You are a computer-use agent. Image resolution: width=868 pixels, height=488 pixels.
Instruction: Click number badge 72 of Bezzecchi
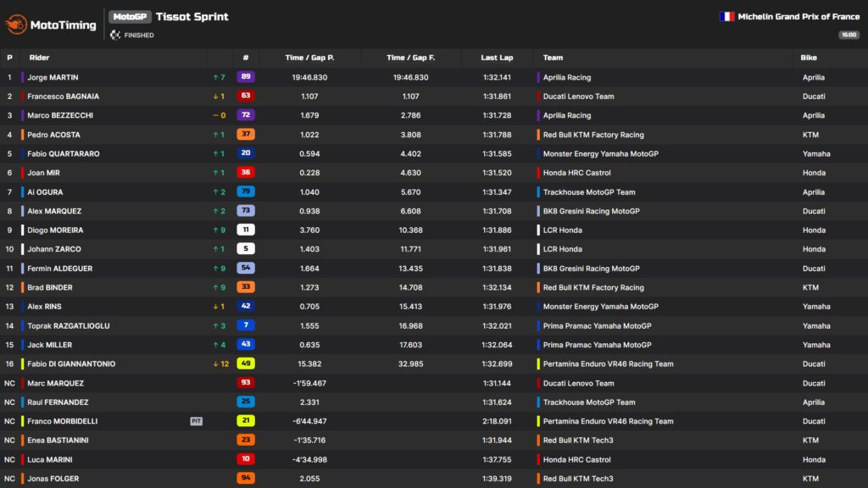246,115
